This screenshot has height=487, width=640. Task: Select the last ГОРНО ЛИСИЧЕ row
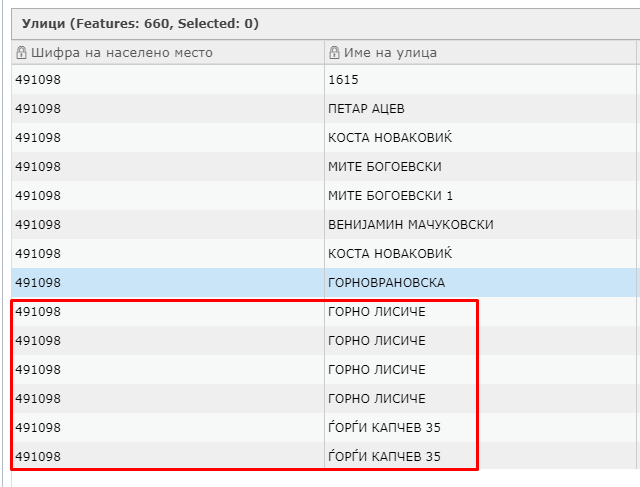[x=376, y=399]
